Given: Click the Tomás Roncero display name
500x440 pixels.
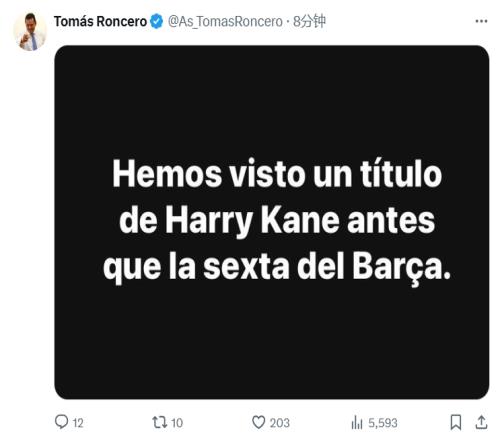Looking at the screenshot, I should click(100, 22).
